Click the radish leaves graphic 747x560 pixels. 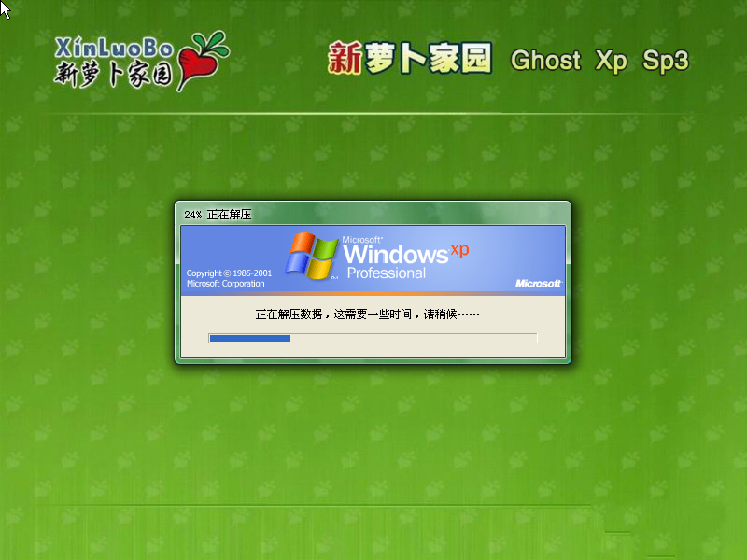pyautogui.click(x=205, y=42)
